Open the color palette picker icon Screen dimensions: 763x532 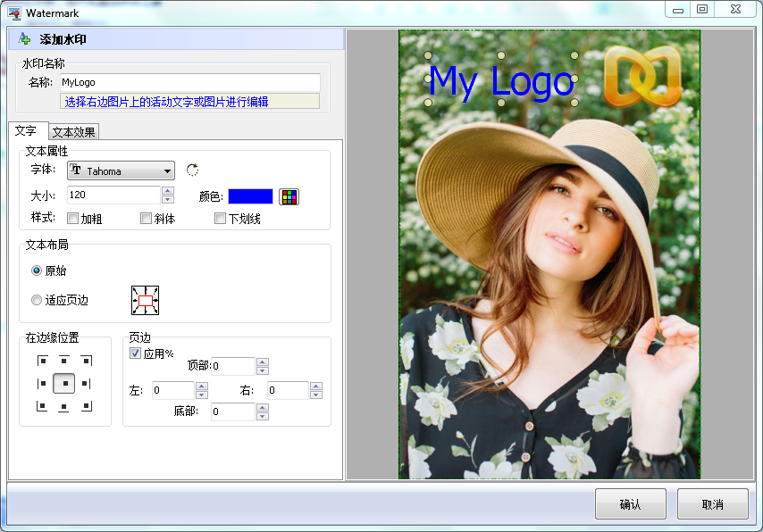click(289, 196)
